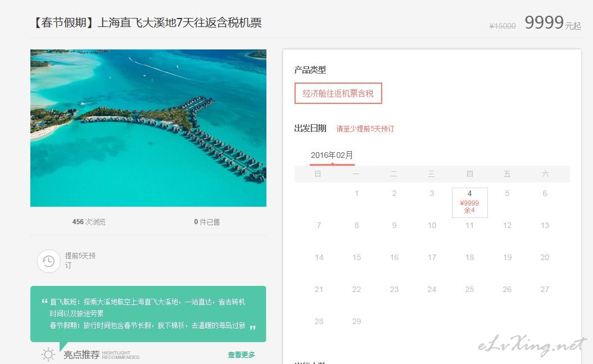This screenshot has height=364, width=593.
Task: Click the 产品类型 heading
Action: tap(310, 70)
